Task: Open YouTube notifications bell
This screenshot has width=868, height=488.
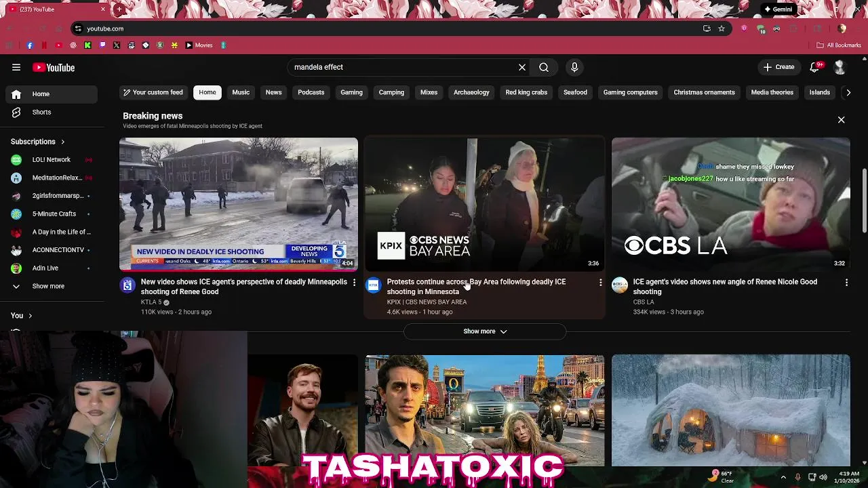Action: point(815,67)
